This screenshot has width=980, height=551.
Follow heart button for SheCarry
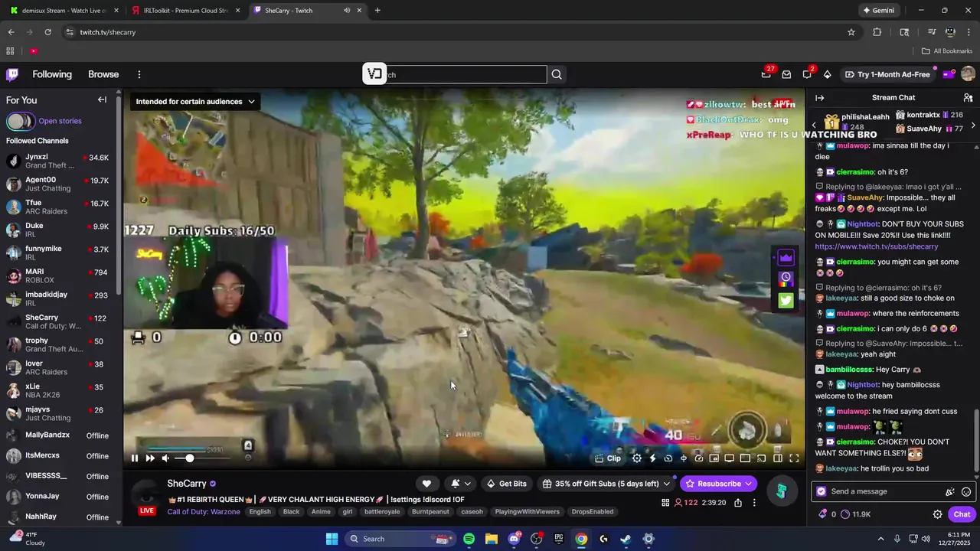click(426, 484)
